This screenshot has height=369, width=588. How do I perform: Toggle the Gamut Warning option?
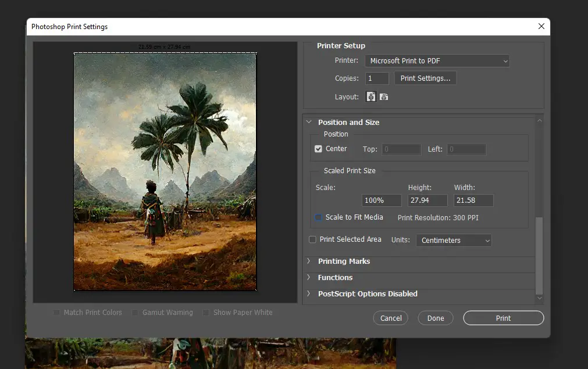[134, 312]
